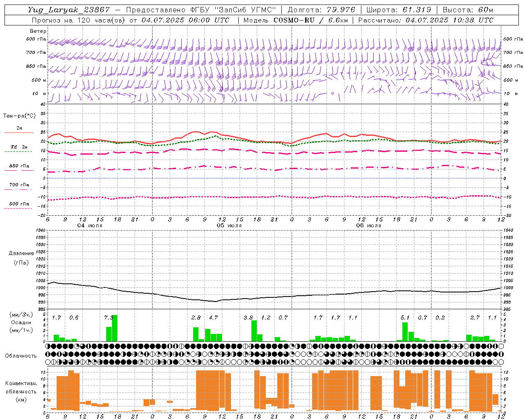Click the 05 июля date label
Viewport: 525px width, 420px height.
(x=229, y=226)
